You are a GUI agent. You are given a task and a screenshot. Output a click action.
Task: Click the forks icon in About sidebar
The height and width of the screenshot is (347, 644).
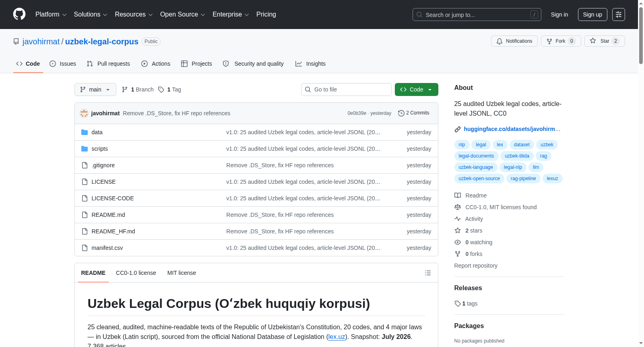[x=458, y=254]
